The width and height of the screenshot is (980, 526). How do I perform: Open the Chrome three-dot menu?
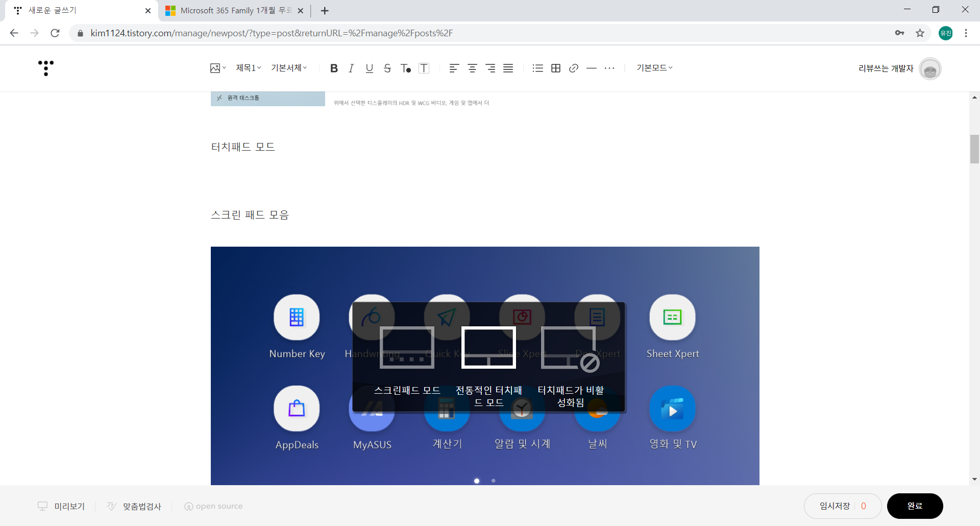coord(966,33)
